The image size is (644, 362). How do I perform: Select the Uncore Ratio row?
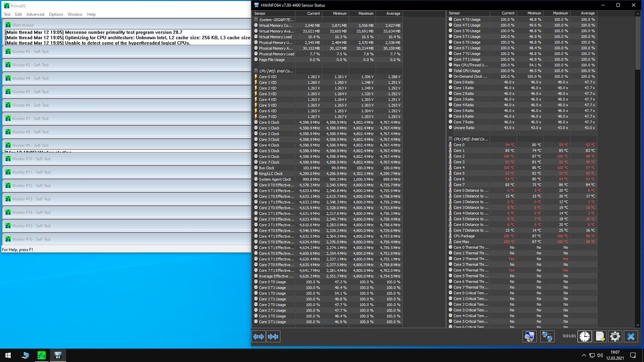point(522,128)
